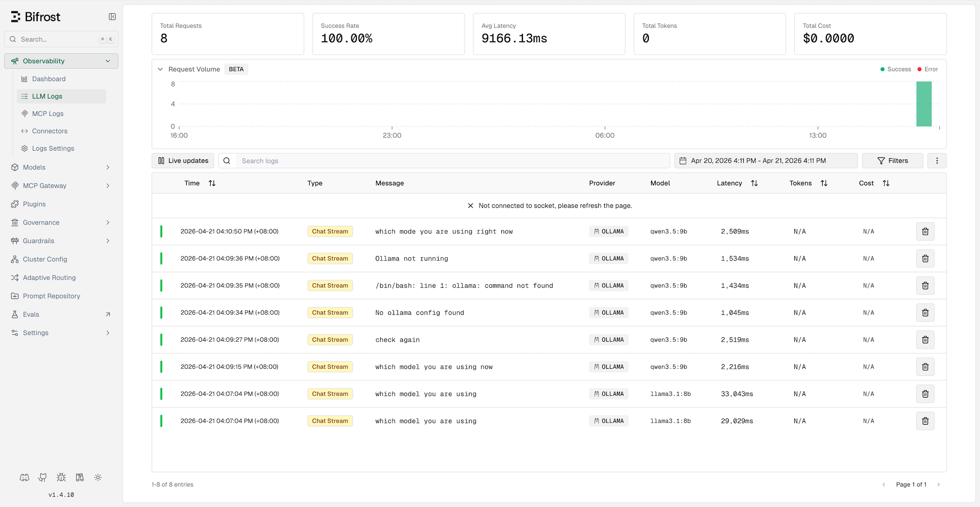The image size is (980, 507).
Task: Sort logs by Latency column
Action: (754, 183)
